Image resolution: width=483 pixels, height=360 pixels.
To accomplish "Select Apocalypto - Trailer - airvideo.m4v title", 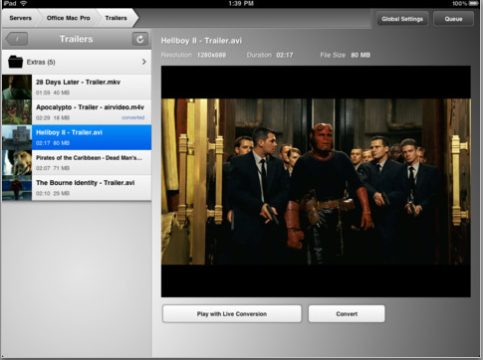I will point(90,107).
